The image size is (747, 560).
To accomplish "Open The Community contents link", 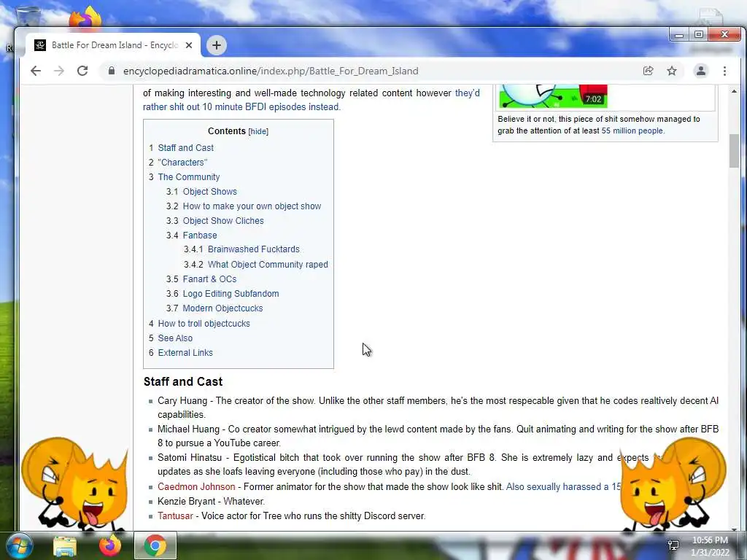I will (x=189, y=177).
